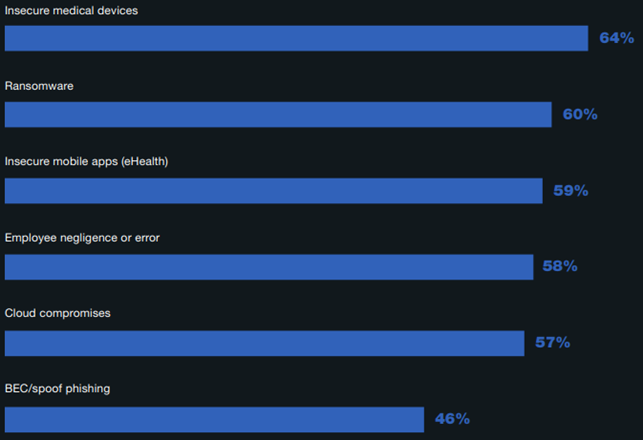Click the 'Insecure medical devices' label
The image size is (643, 440).
click(72, 10)
